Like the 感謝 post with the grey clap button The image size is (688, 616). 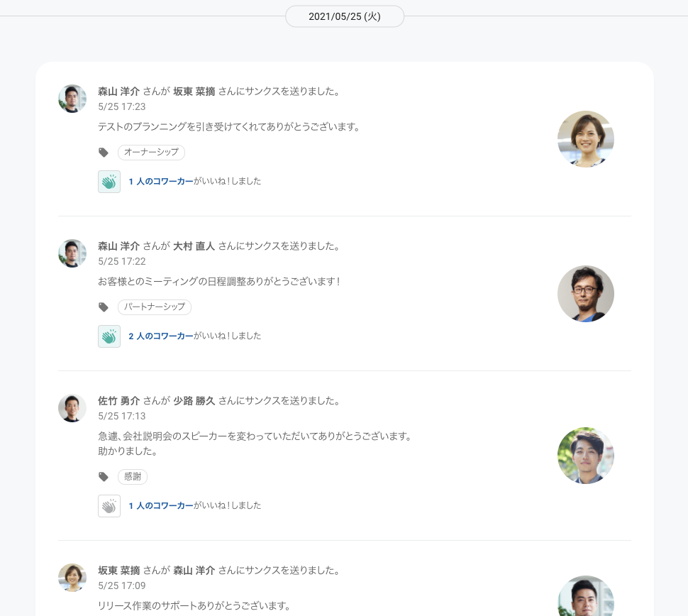pos(109,506)
